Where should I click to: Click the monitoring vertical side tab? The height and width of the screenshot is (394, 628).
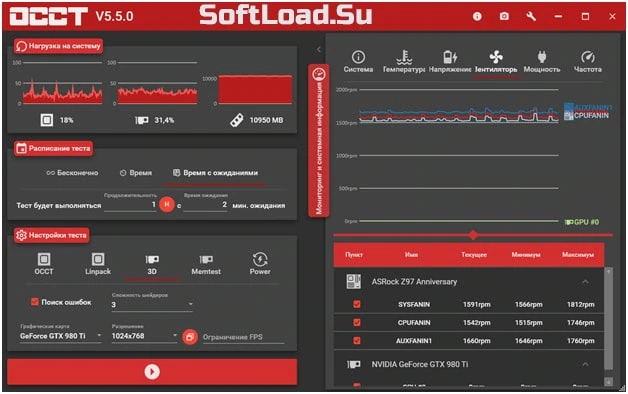(x=319, y=141)
